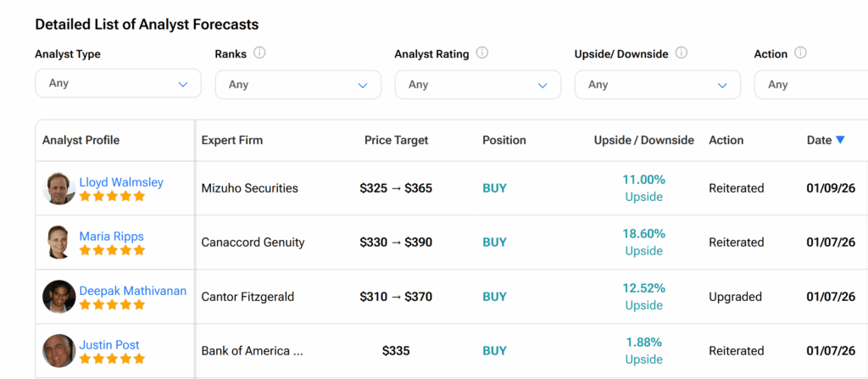Click the info icon beside Analyst Rating
The width and height of the screenshot is (868, 379).
click(482, 53)
